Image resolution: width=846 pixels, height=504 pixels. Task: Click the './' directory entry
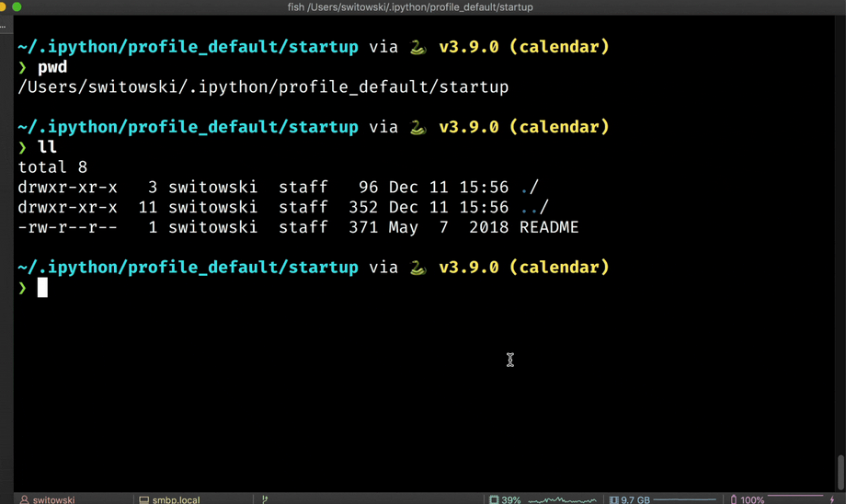coord(530,188)
